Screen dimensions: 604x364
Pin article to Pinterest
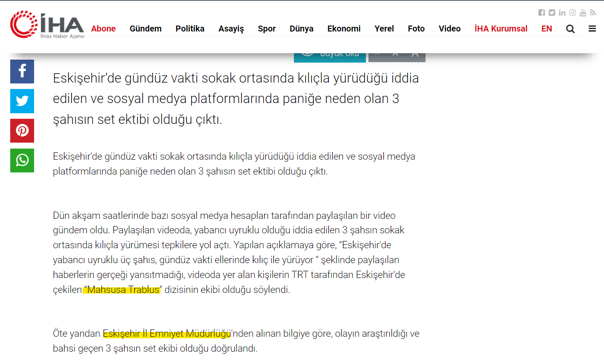22,130
